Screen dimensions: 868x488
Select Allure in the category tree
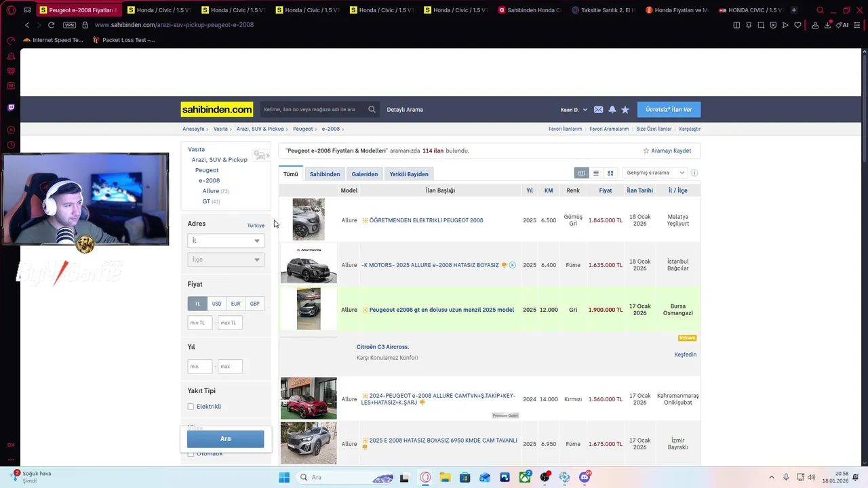pos(211,191)
